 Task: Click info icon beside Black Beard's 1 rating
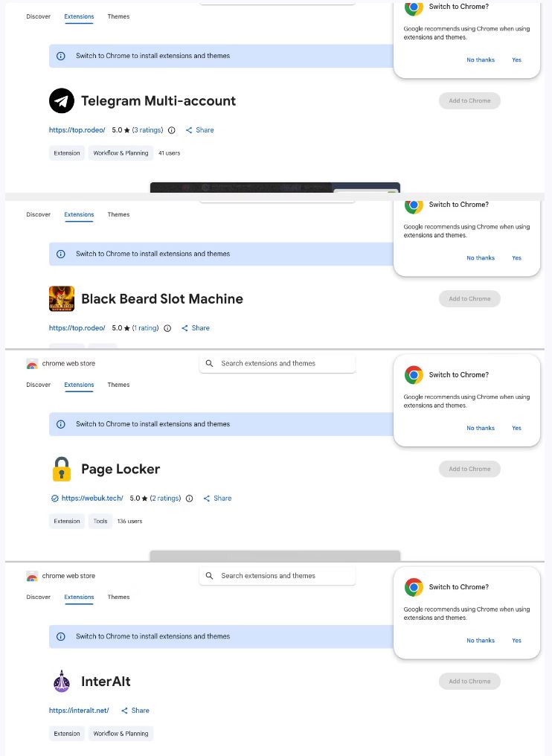167,328
